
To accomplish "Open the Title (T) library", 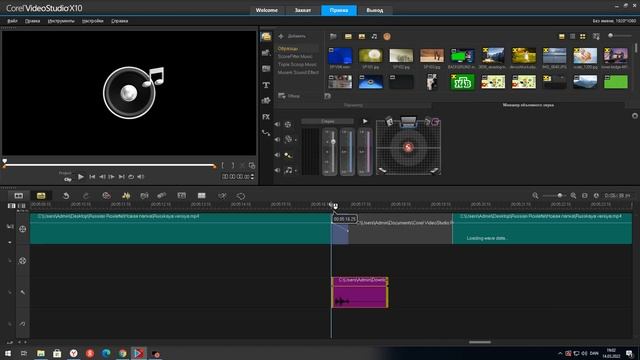I will pos(266,85).
